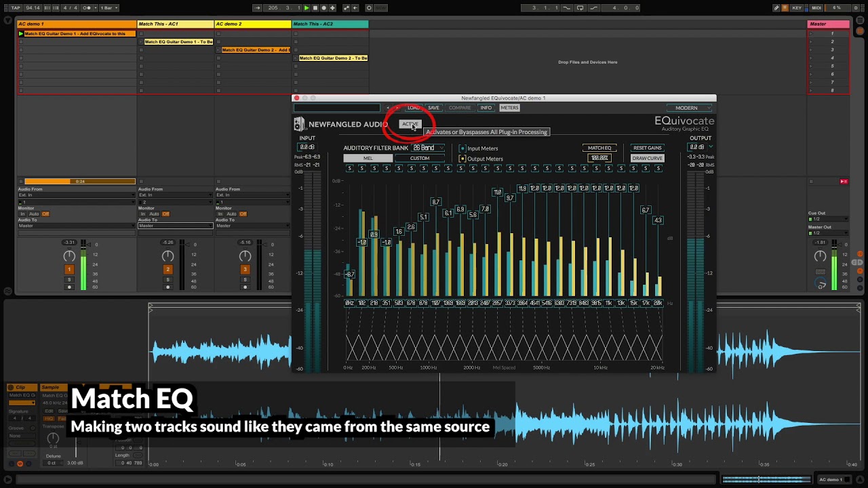
Task: Select the CUSTOM filter bank mode
Action: point(419,158)
